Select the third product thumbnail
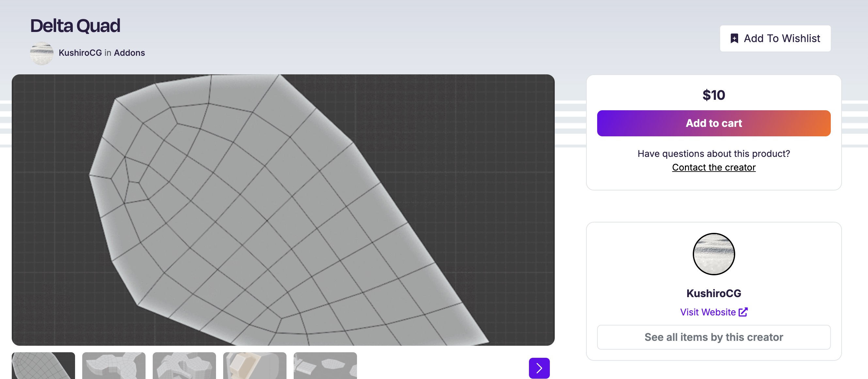 click(184, 366)
